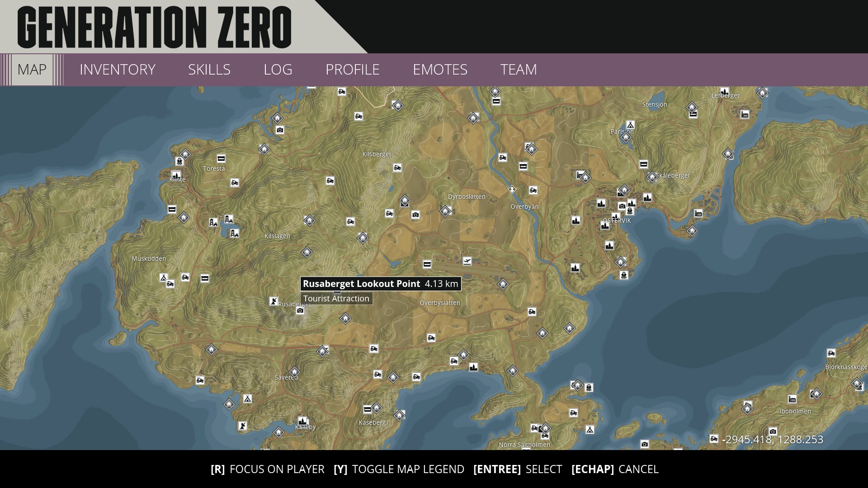Open the EMOTES menu
This screenshot has height=488, width=868.
[440, 70]
